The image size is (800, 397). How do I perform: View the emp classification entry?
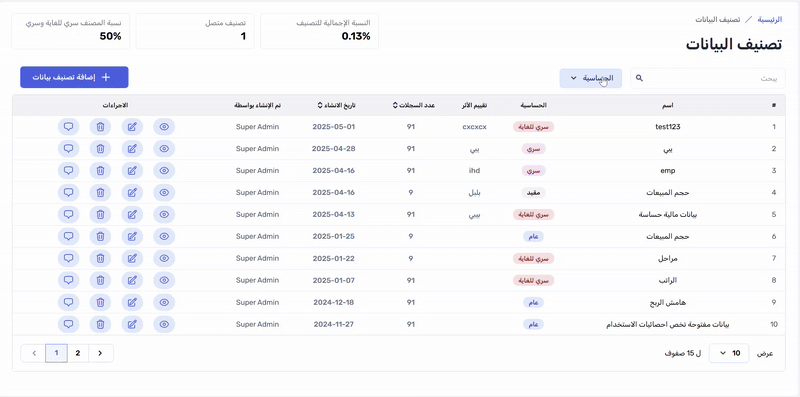click(164, 170)
